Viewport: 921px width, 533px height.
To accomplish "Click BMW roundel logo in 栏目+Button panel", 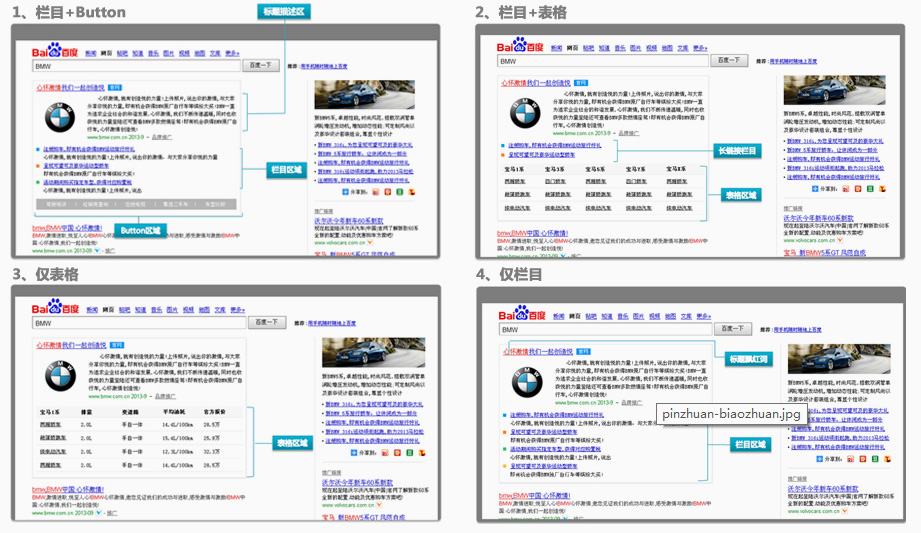I will click(60, 116).
